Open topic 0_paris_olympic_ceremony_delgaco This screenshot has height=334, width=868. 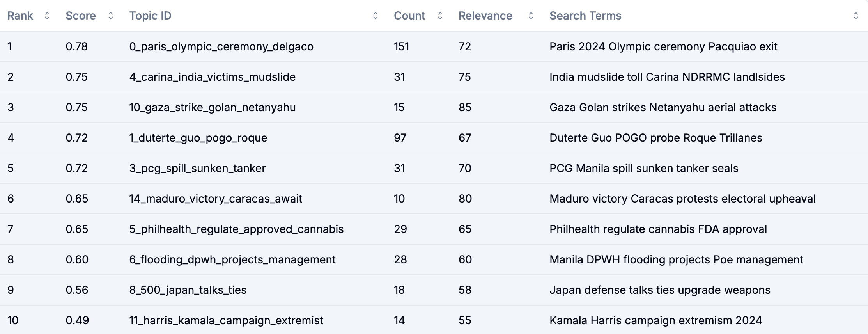(x=221, y=46)
